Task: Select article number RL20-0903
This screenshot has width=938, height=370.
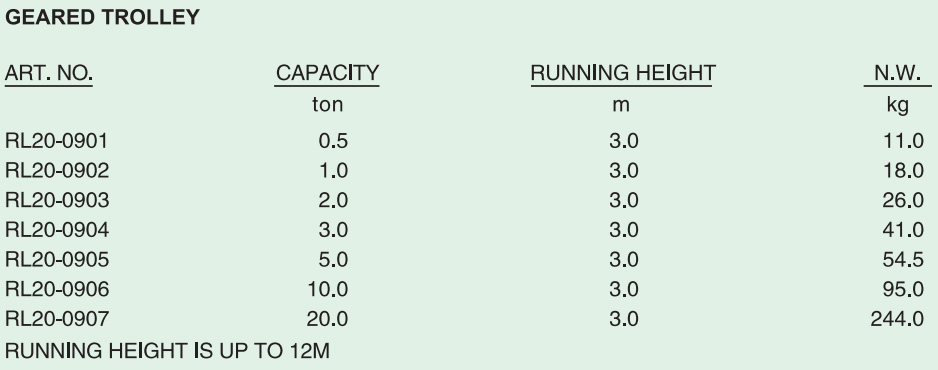Action: tap(57, 200)
